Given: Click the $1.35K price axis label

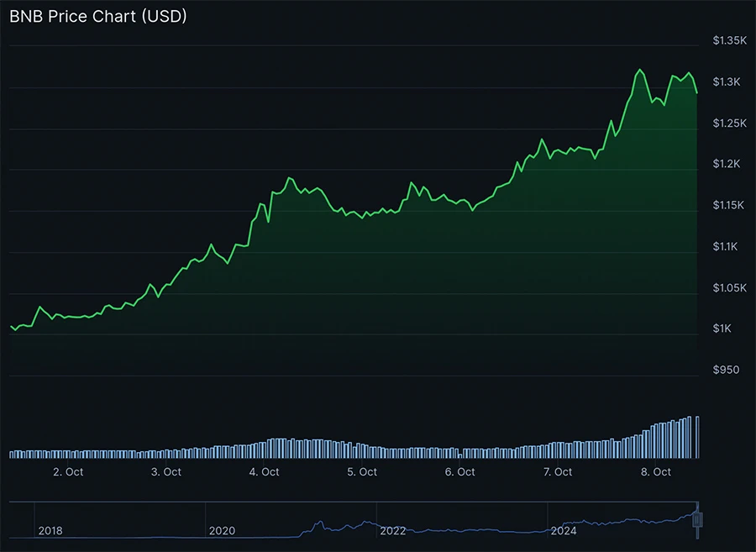Looking at the screenshot, I should (727, 40).
